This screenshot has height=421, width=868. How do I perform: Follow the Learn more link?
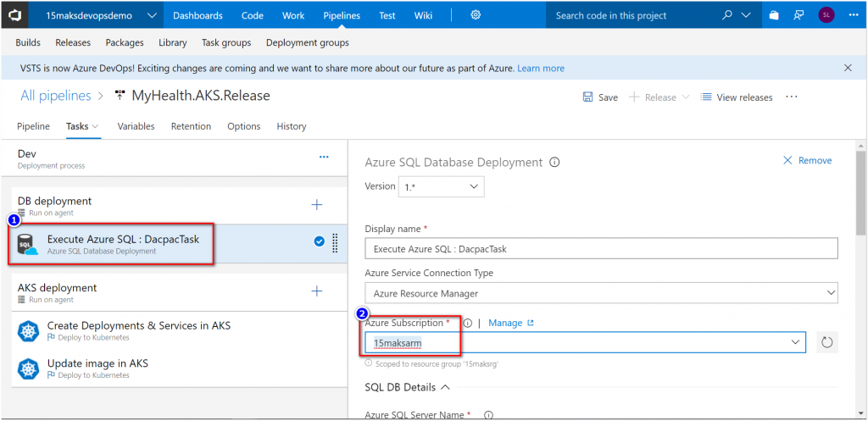pos(541,69)
